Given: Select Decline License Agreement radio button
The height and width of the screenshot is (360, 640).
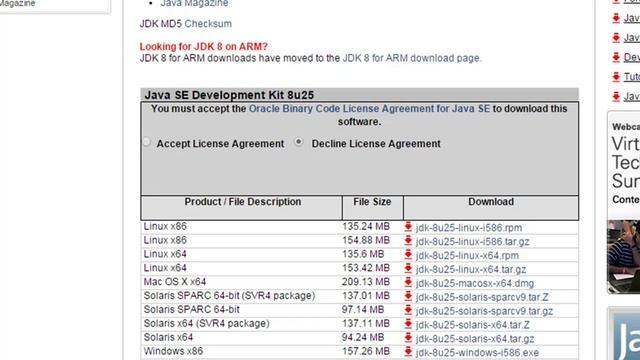Looking at the screenshot, I should 299,142.
